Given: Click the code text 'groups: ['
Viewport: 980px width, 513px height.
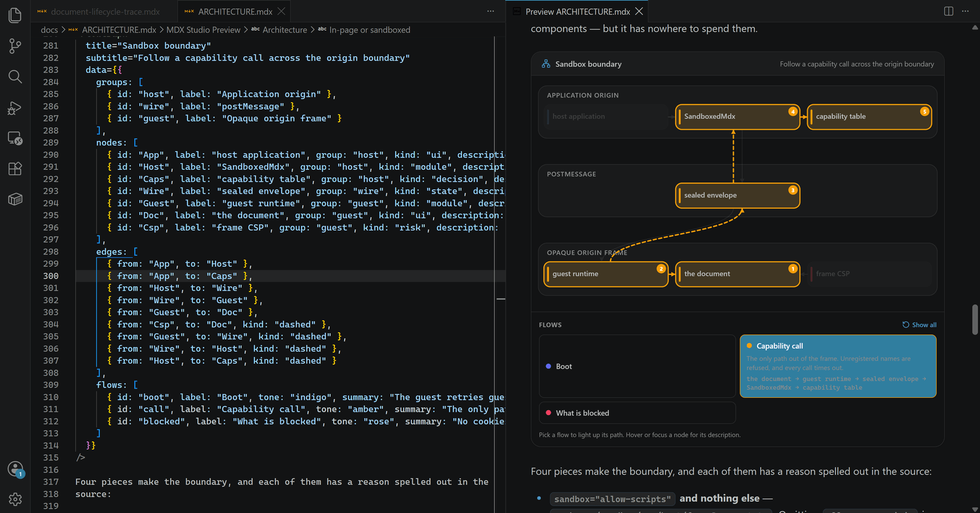Looking at the screenshot, I should [119, 82].
